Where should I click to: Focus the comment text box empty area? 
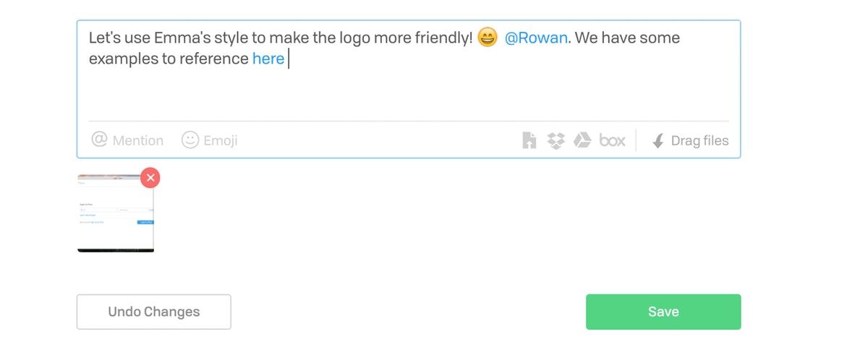(x=409, y=94)
